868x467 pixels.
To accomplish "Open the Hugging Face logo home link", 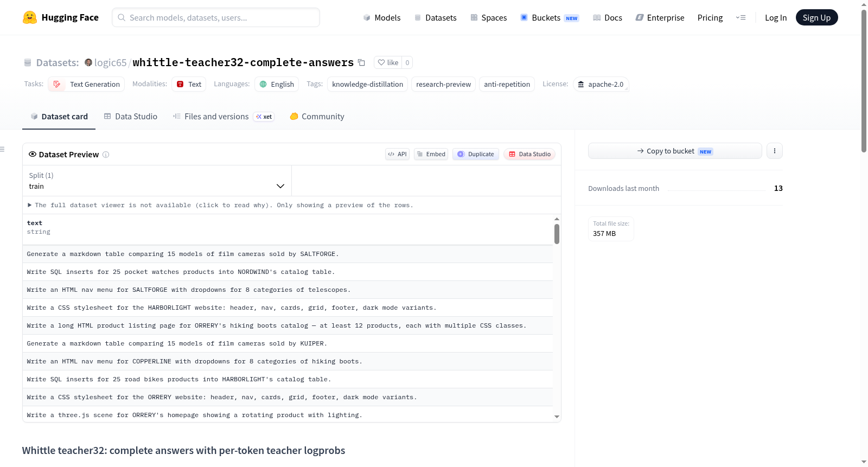I will pos(61,17).
